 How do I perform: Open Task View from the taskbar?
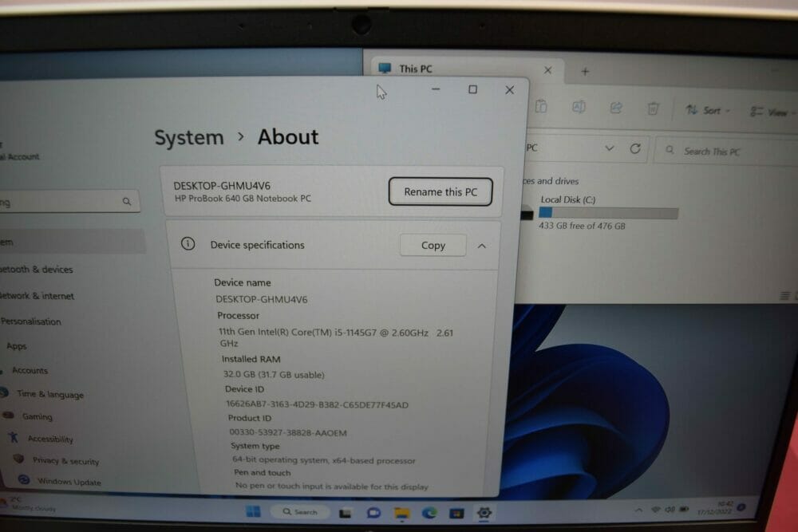click(345, 513)
